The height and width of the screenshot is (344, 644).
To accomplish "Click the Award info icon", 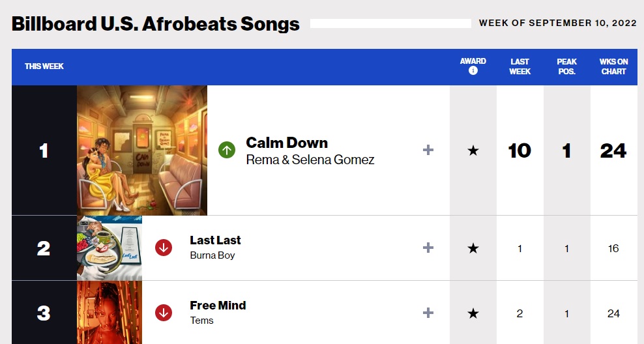I will 473,71.
